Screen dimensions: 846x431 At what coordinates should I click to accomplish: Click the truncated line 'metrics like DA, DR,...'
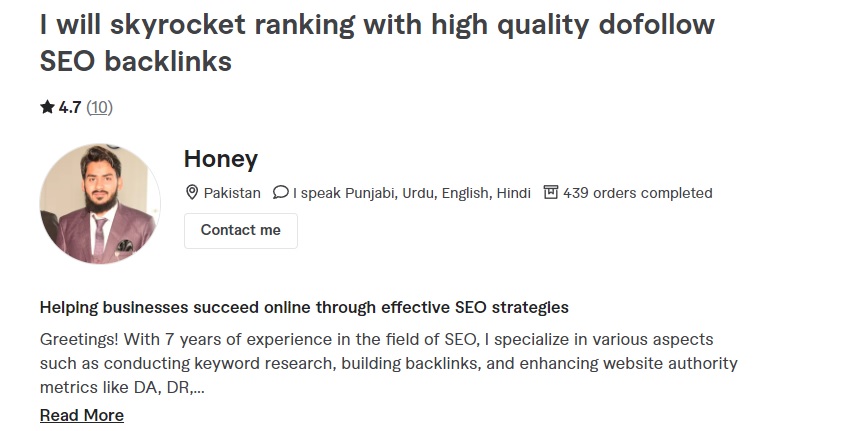pyautogui.click(x=122, y=387)
